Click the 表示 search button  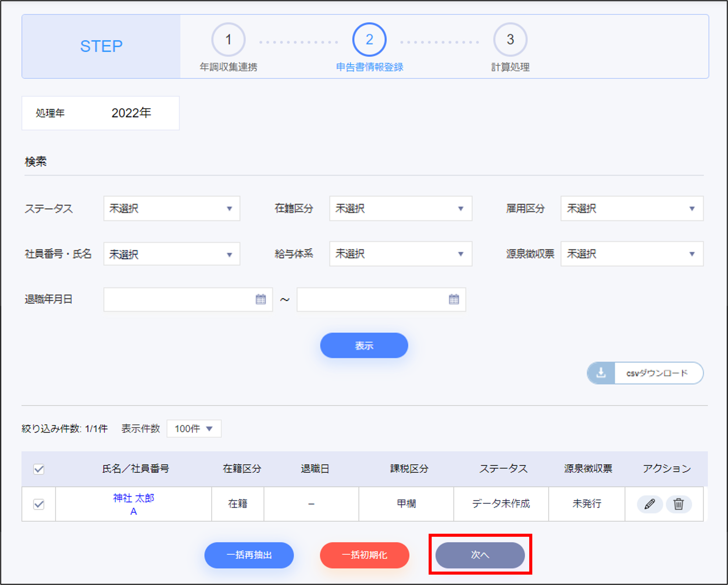tap(364, 345)
